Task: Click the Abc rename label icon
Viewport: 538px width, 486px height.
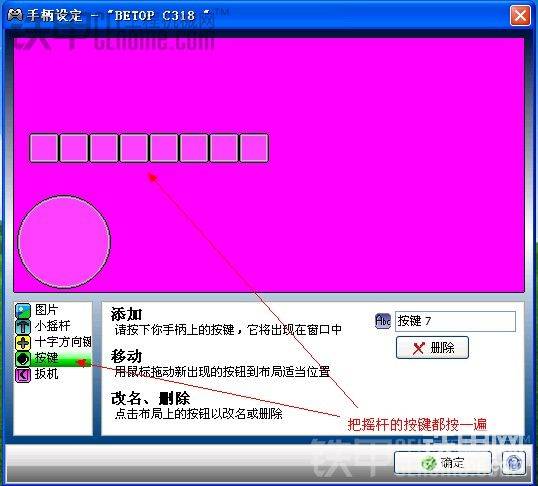Action: click(x=383, y=321)
